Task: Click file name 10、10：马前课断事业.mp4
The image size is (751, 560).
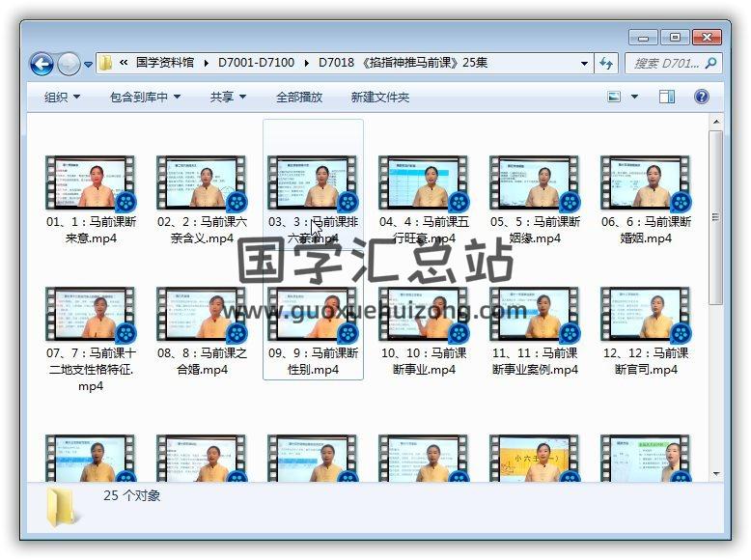Action: (424, 361)
